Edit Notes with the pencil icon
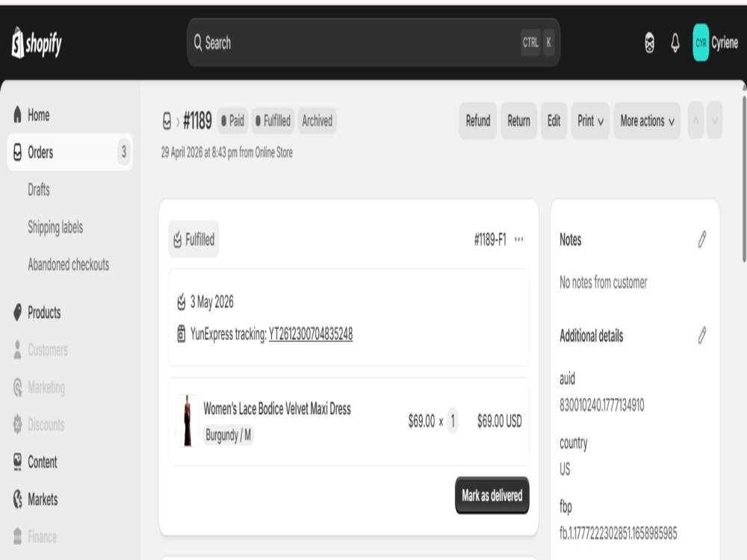The image size is (747, 560). pos(701,240)
